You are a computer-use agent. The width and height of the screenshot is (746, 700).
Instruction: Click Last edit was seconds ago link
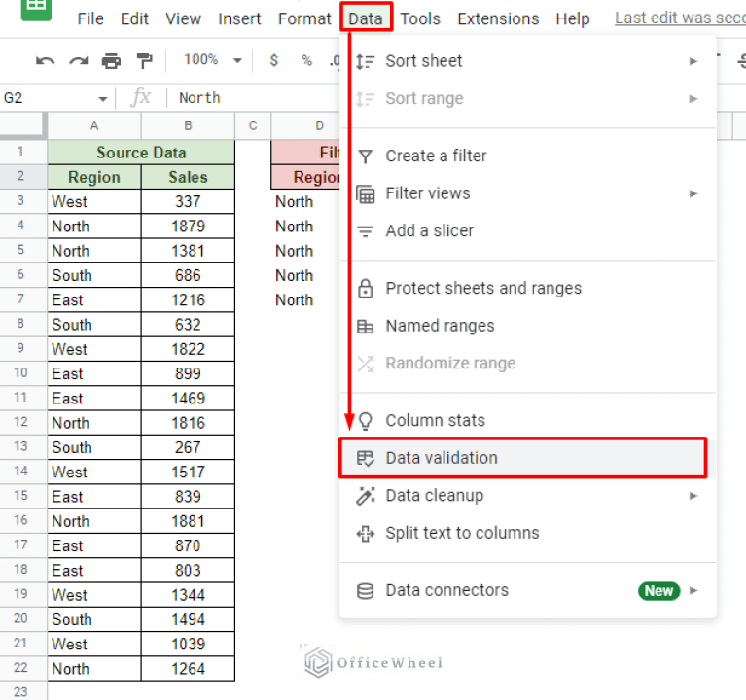coord(680,18)
